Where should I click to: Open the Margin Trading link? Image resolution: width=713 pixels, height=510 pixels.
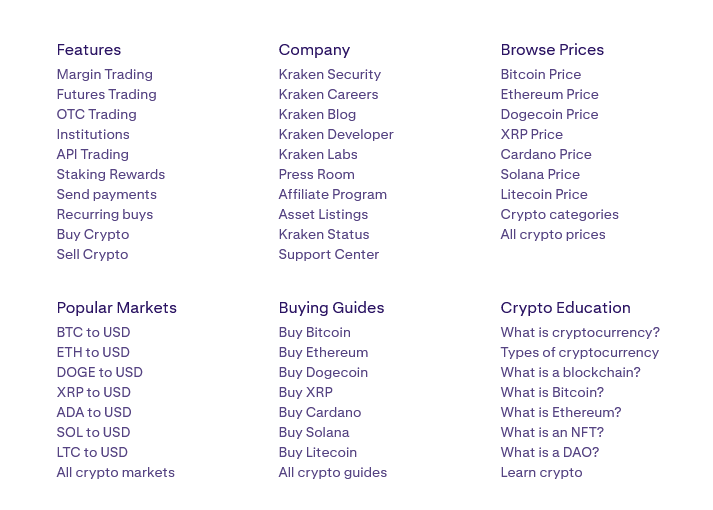pyautogui.click(x=104, y=74)
